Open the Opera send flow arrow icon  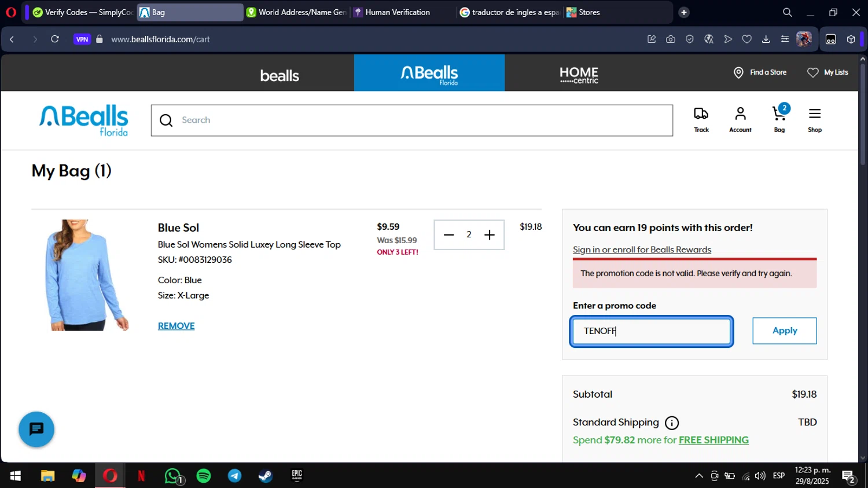pyautogui.click(x=728, y=39)
